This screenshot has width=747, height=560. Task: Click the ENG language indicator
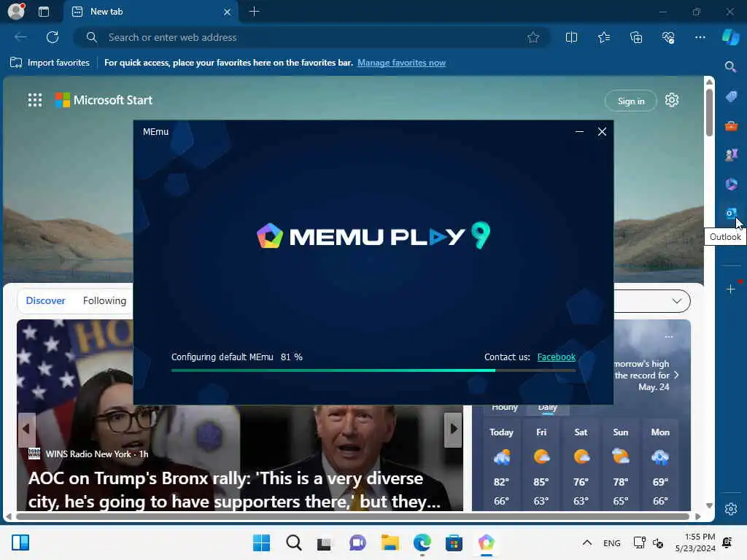coord(612,542)
